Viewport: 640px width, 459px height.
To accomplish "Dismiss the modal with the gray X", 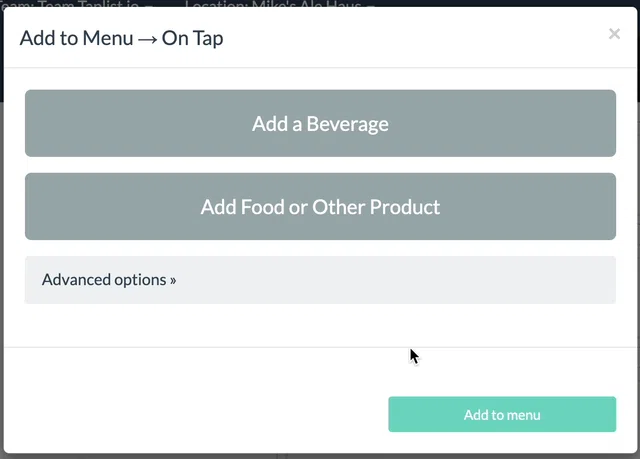I will pos(614,34).
